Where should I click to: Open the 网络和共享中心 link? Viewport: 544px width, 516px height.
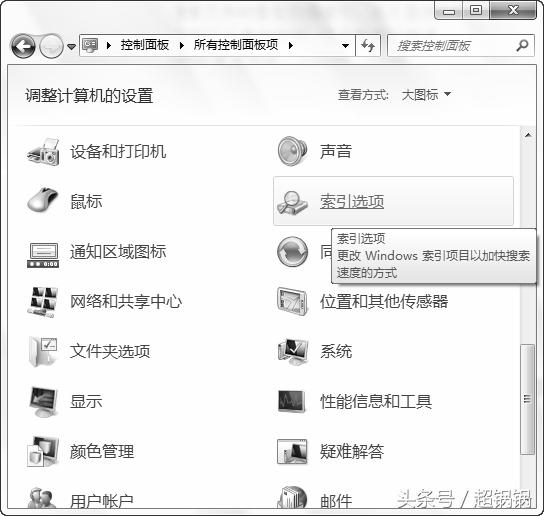126,302
